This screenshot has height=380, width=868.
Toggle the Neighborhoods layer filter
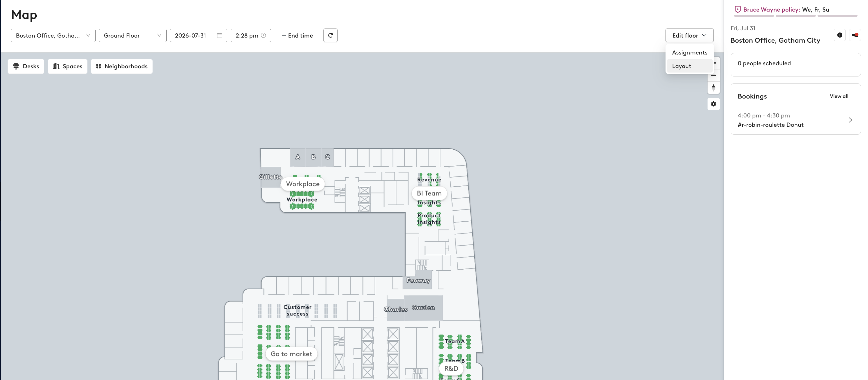(x=122, y=66)
